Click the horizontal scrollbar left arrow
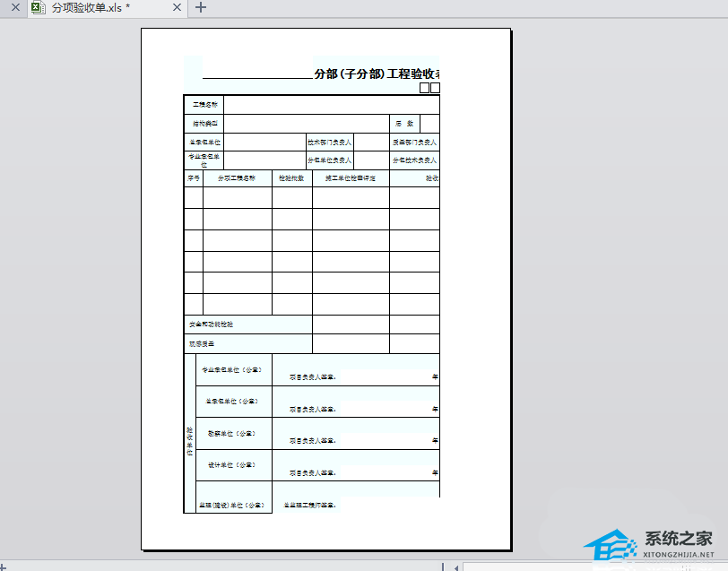The image size is (728, 571). (456, 567)
